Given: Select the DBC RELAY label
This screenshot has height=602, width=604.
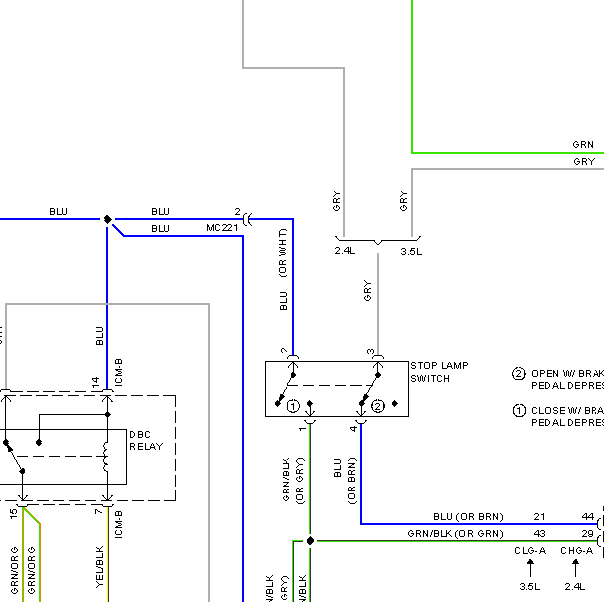Looking at the screenshot, I should click(146, 441).
